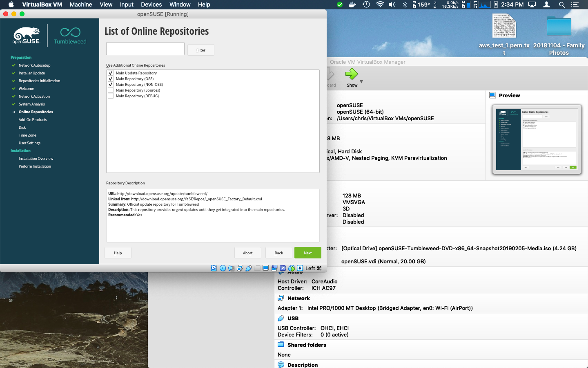Click Docker whale icon in menu bar
The image size is (588, 368).
352,4
